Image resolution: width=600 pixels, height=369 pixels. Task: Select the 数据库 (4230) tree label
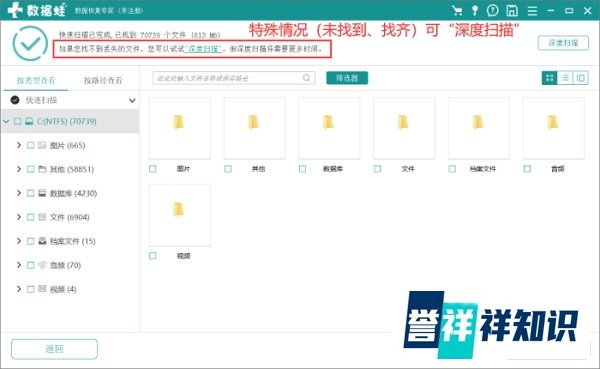click(x=73, y=193)
